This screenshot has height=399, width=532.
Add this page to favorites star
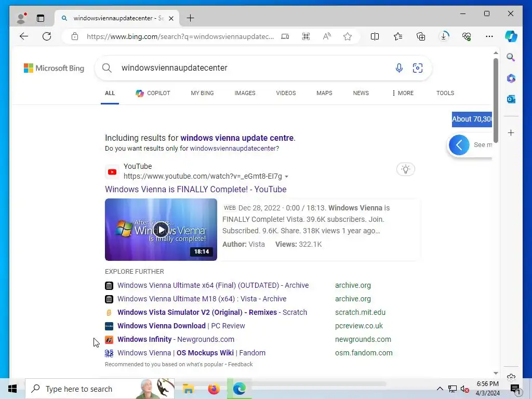348,36
